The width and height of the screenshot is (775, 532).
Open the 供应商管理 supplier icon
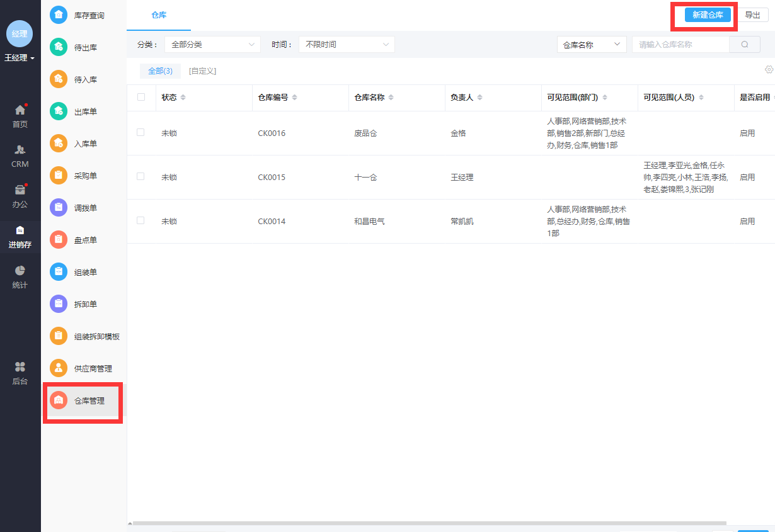pyautogui.click(x=59, y=368)
